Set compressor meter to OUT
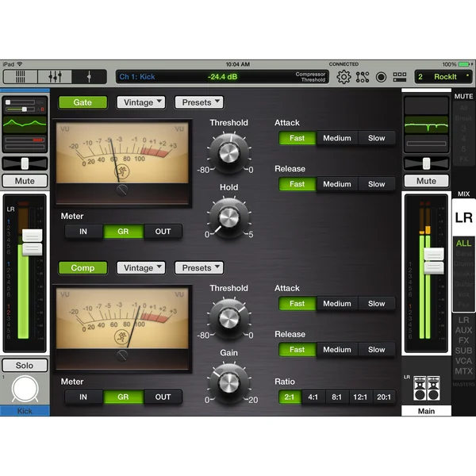 (x=163, y=397)
